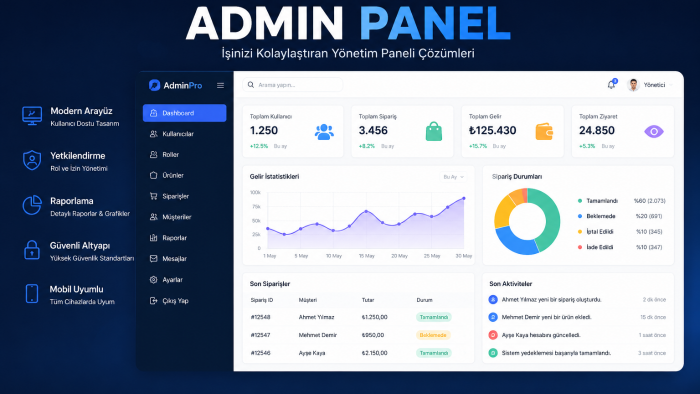Click the Toplam Ziyaret value 24.850
Viewport: 700px width, 394px height.
click(x=597, y=130)
